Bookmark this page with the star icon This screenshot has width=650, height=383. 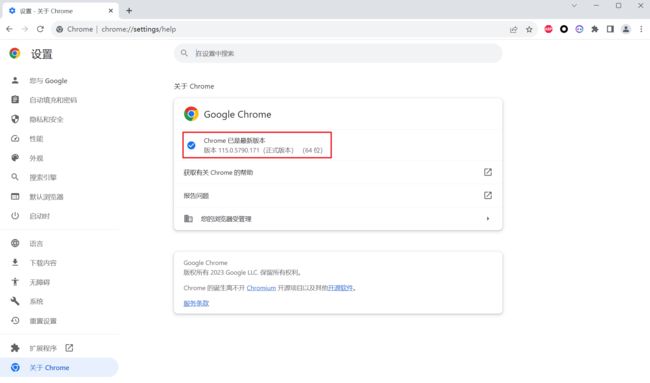[529, 29]
